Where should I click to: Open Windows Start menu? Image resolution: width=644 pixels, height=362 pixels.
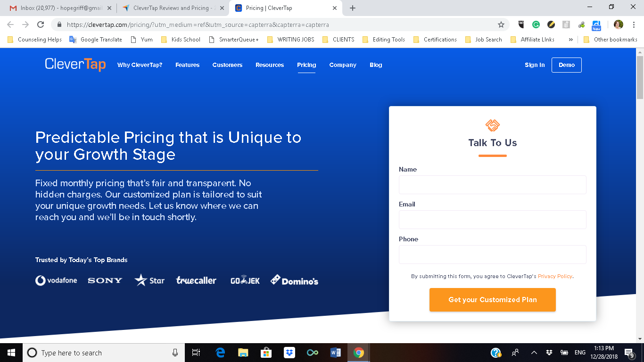pos(11,353)
